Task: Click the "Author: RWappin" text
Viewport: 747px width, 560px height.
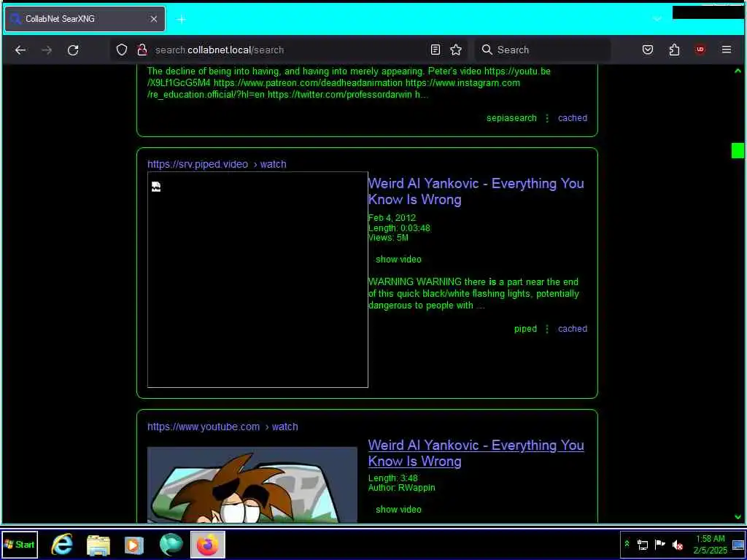Action: tap(402, 488)
